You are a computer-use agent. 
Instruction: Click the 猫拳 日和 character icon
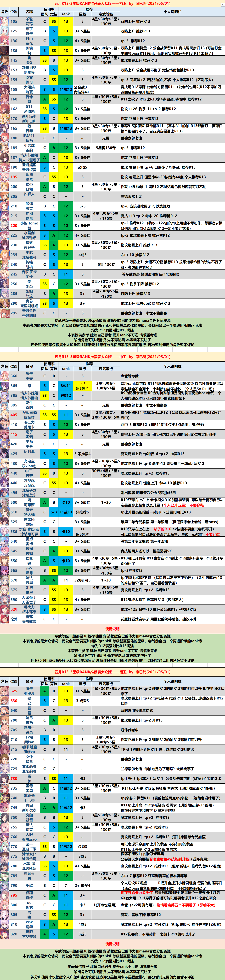pos(5,187)
